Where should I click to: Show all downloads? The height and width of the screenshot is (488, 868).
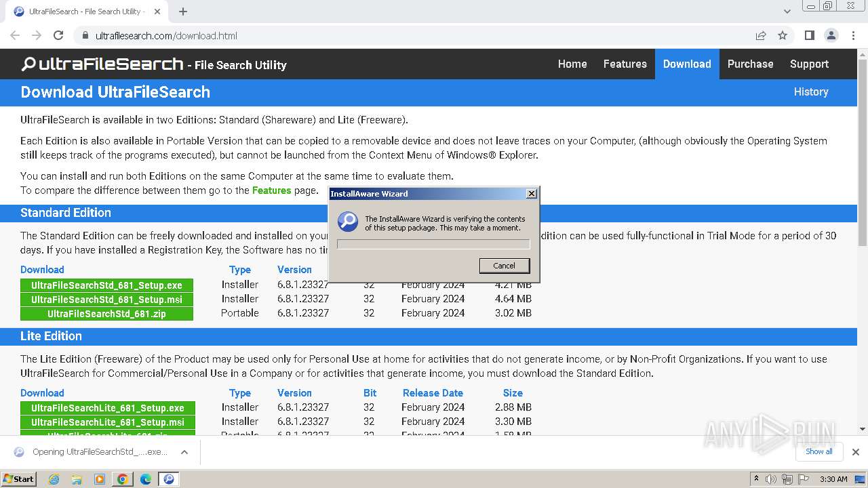(x=819, y=451)
